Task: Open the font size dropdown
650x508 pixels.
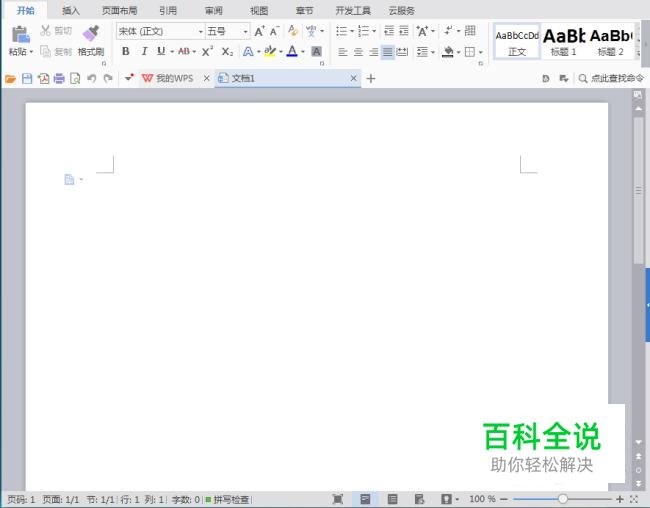Action: pyautogui.click(x=245, y=32)
